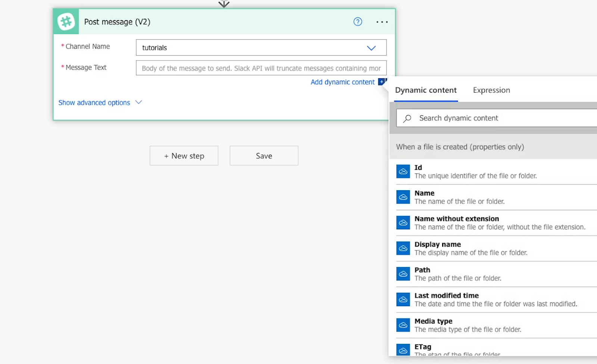Click the OneDrive icon next to Display name
Viewport: 597px width, 364px height.
[x=403, y=248]
